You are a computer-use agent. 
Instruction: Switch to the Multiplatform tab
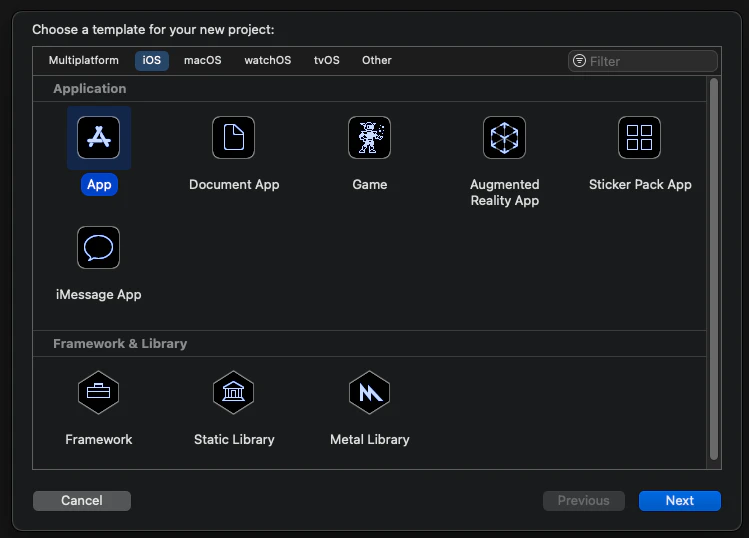[84, 60]
